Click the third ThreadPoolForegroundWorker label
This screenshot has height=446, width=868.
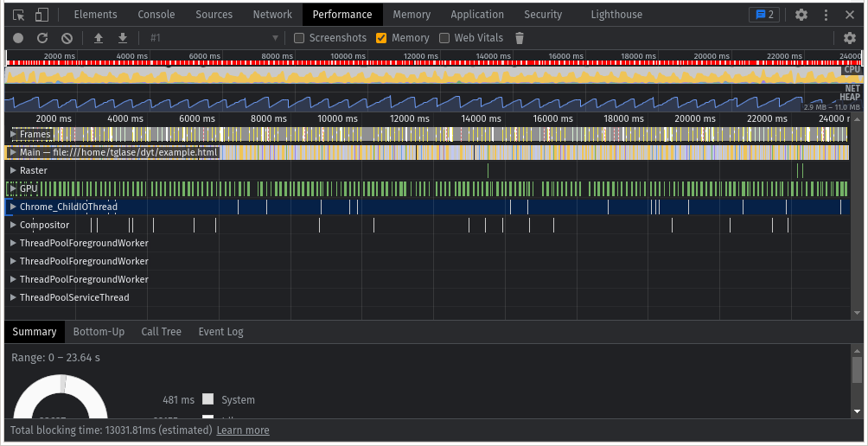click(x=84, y=279)
